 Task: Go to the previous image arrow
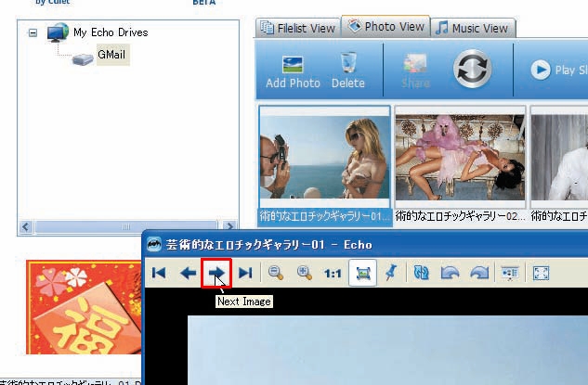pyautogui.click(x=188, y=273)
